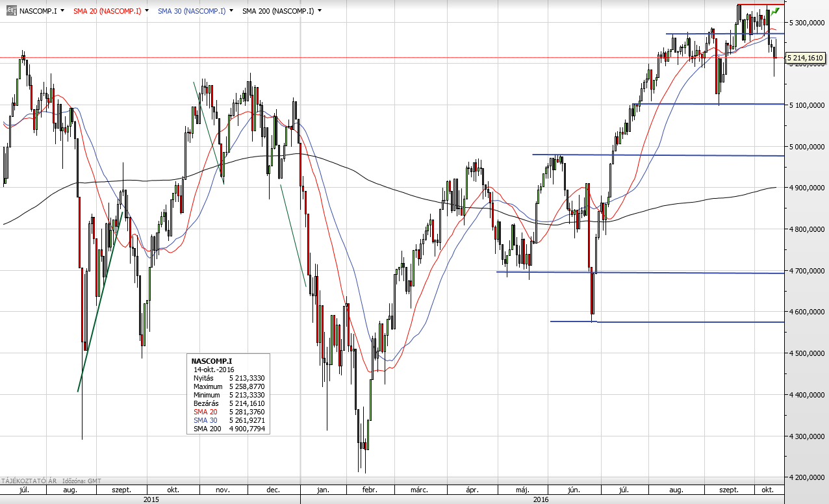Image resolution: width=829 pixels, height=504 pixels.
Task: Click the 14-okt.-2016 date in the data box
Action: (214, 369)
